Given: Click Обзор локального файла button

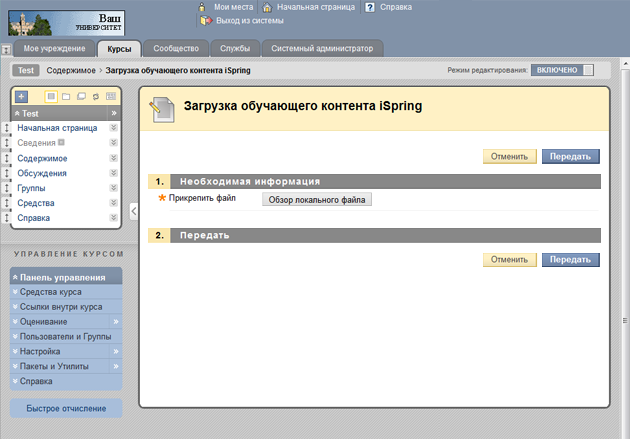Looking at the screenshot, I should tap(317, 200).
